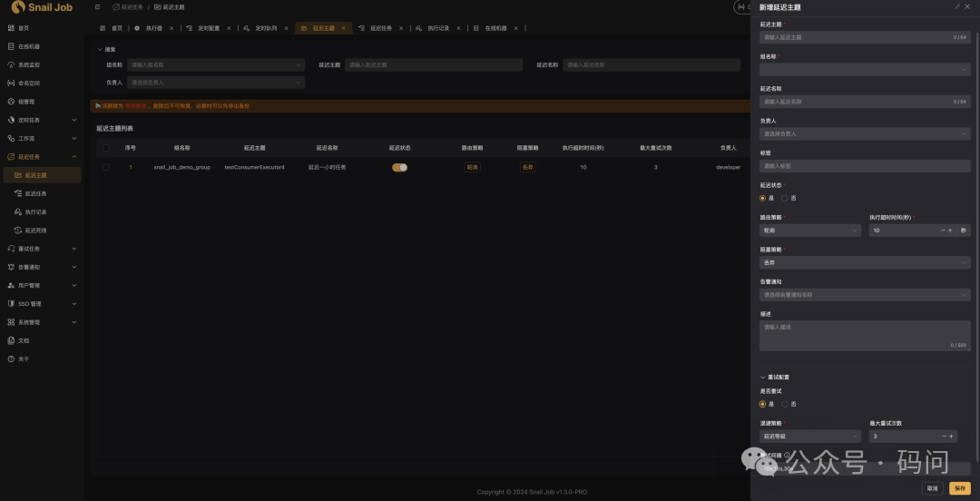The image size is (980, 501).
Task: Close the 新增延迟主题 drawer with X
Action: click(967, 6)
